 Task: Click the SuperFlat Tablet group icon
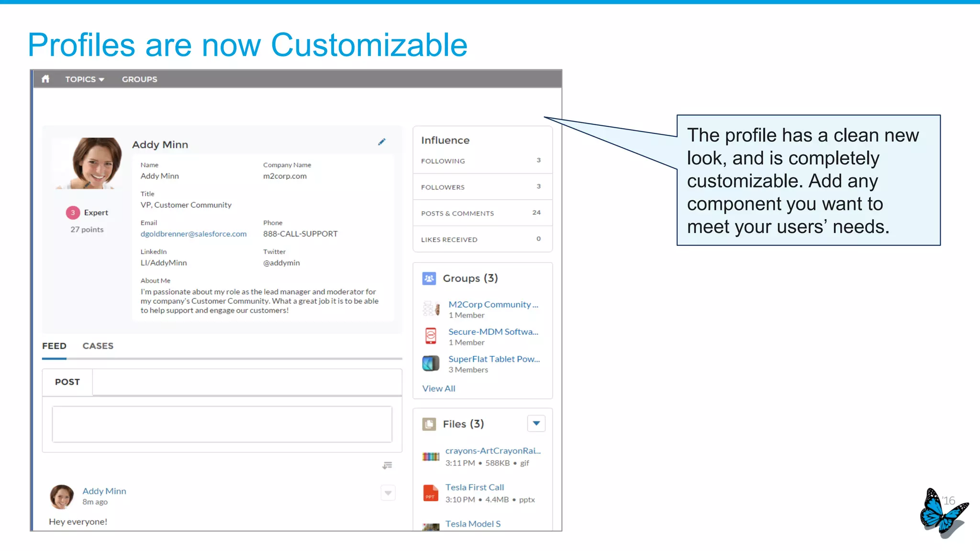(431, 364)
